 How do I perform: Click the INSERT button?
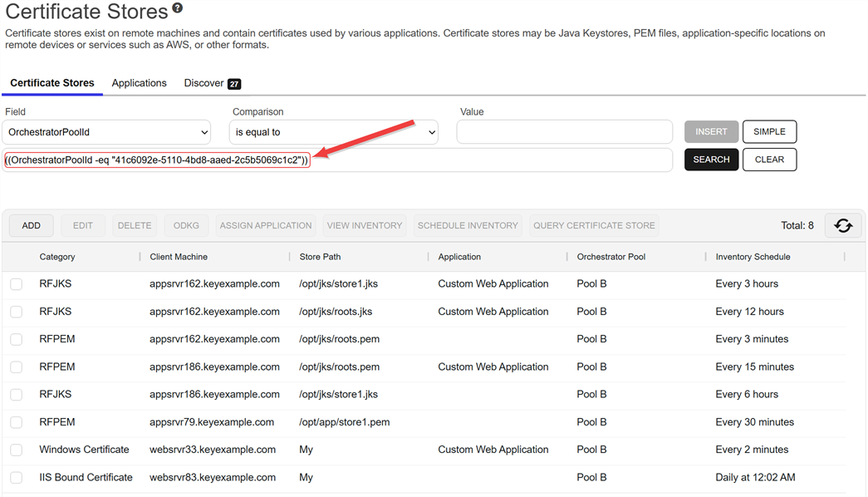[711, 132]
